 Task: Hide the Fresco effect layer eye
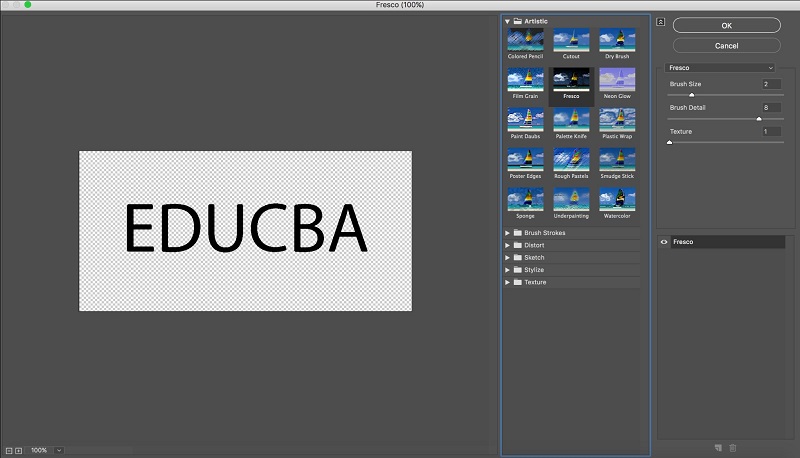[664, 242]
